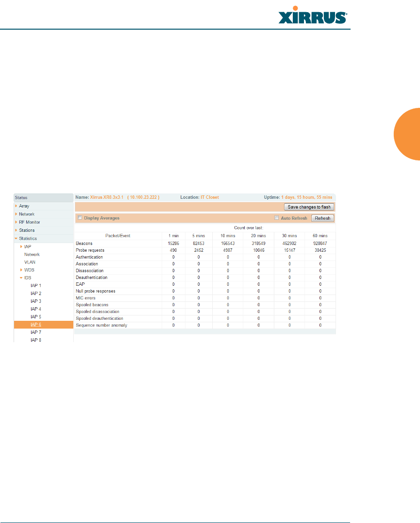Expand the RF Monitor arrow
Image resolution: width=420 pixels, height=523 pixels.
point(16,222)
